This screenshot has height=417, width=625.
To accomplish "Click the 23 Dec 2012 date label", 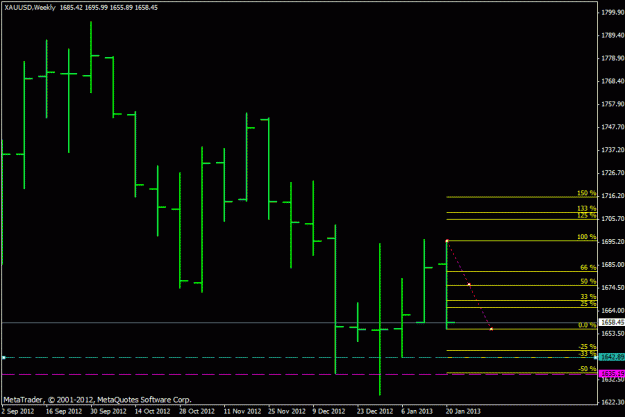I will [375, 411].
